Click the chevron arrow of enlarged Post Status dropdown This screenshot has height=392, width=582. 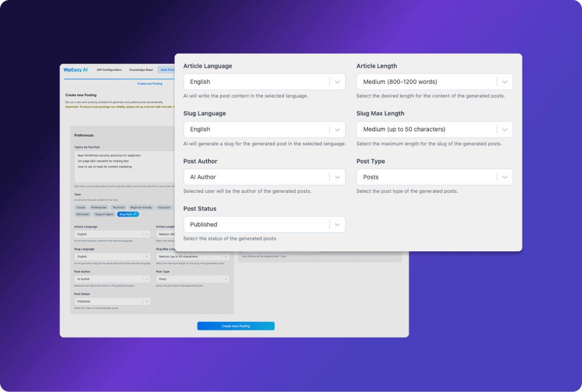point(337,224)
